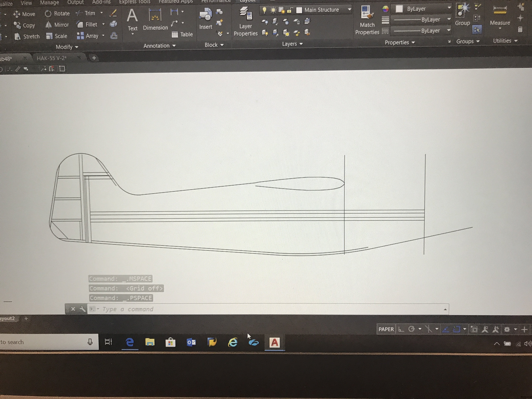
Task: Toggle layer lock icon in layer dropdown
Action: pos(290,10)
